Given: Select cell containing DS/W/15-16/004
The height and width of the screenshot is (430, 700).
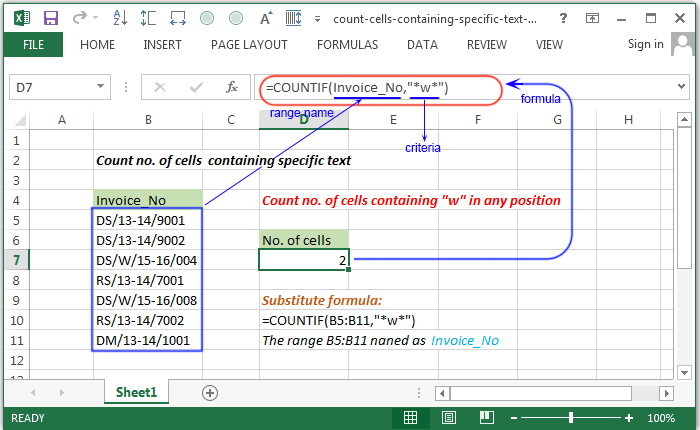Looking at the screenshot, I should point(148,260).
